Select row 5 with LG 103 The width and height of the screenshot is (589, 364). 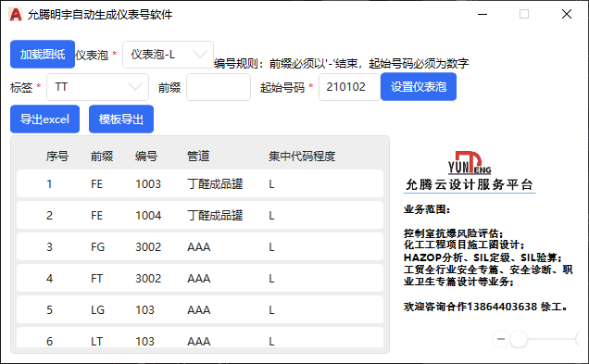(200, 310)
